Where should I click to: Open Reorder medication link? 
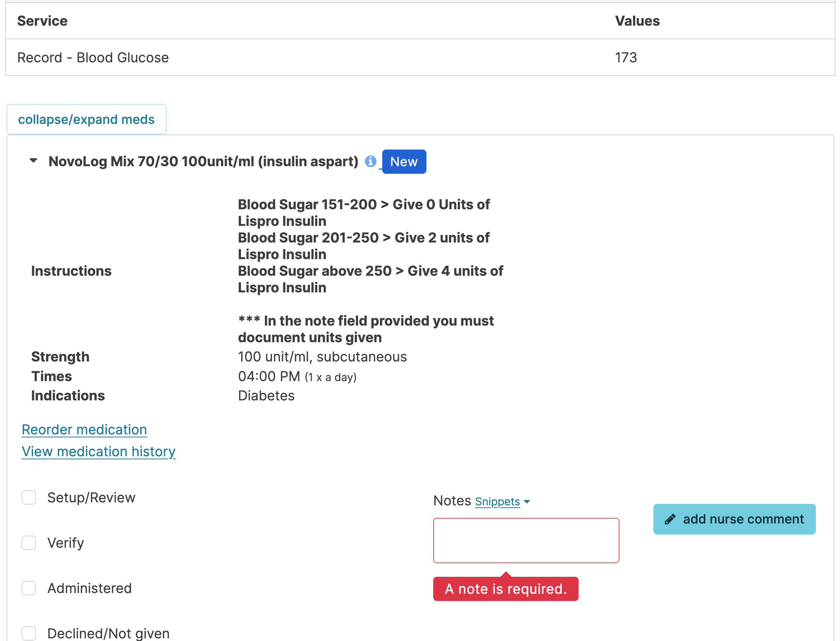click(x=84, y=429)
